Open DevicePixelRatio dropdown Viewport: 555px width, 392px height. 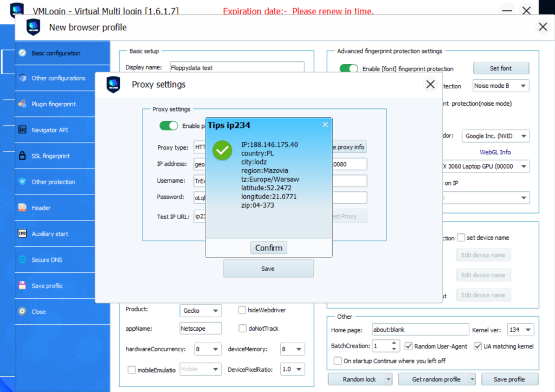[x=292, y=369]
